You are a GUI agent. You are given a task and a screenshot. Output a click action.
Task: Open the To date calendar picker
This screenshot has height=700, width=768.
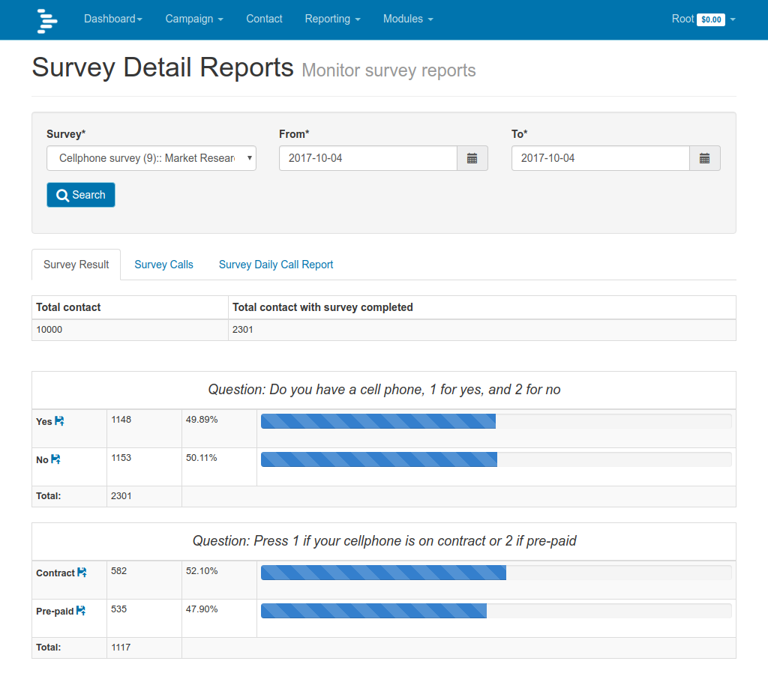[x=704, y=158]
